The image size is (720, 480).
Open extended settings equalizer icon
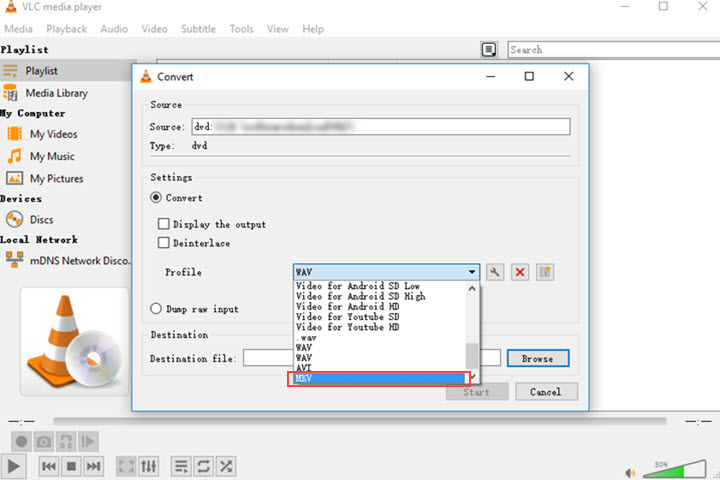[148, 467]
